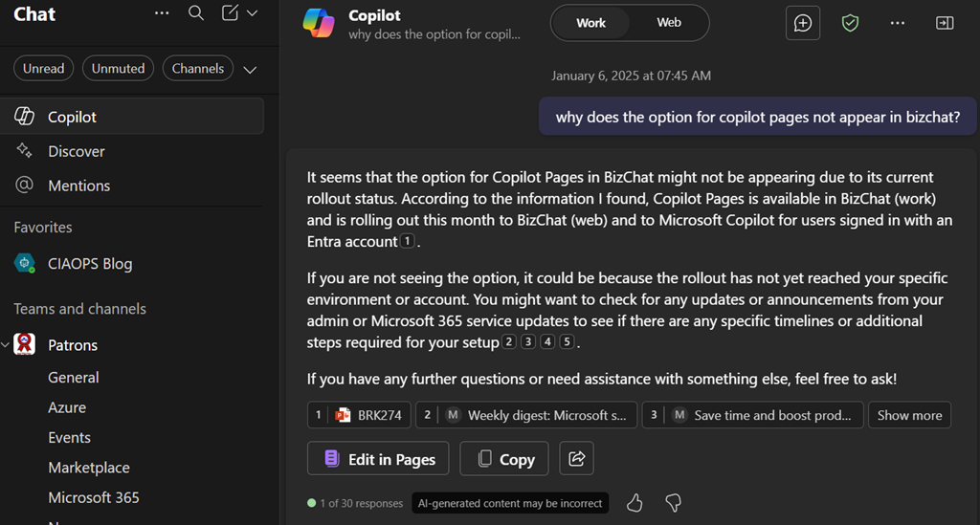This screenshot has width=980, height=525.
Task: Click the search icon in Chat header
Action: [196, 13]
